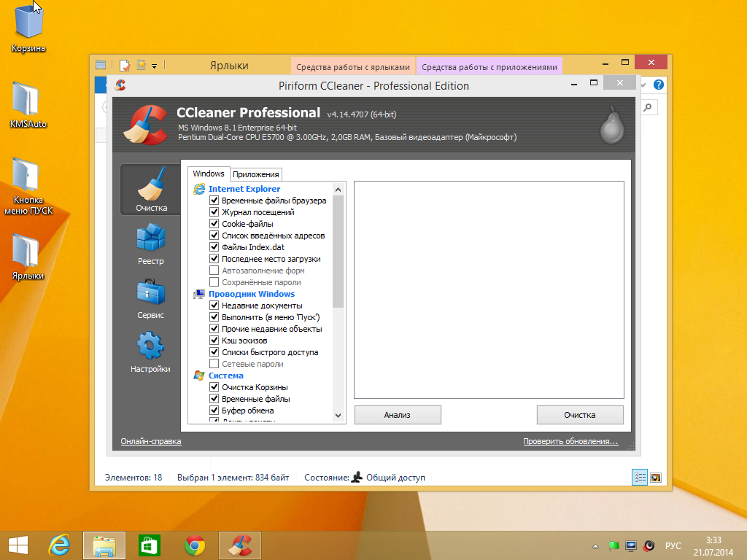Viewport: 747px width, 560px height.
Task: Click the network tray icon
Action: coord(631,545)
